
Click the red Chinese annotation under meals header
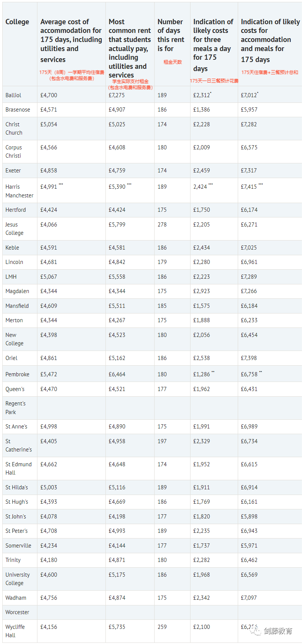(x=214, y=81)
